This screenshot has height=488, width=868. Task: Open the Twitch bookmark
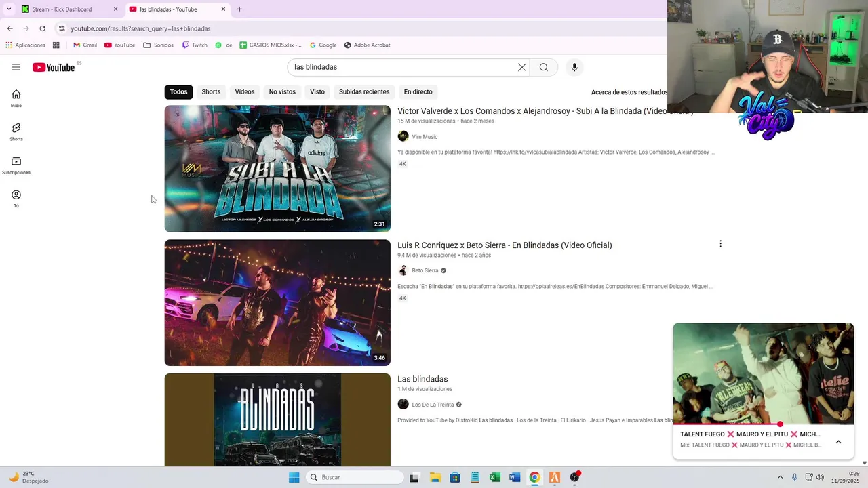tap(195, 45)
